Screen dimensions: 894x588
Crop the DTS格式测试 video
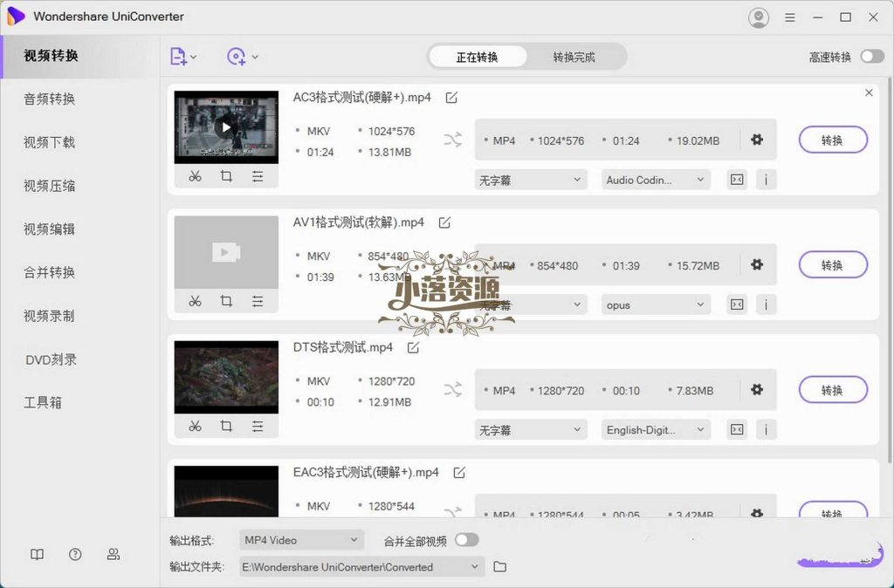[x=226, y=427]
